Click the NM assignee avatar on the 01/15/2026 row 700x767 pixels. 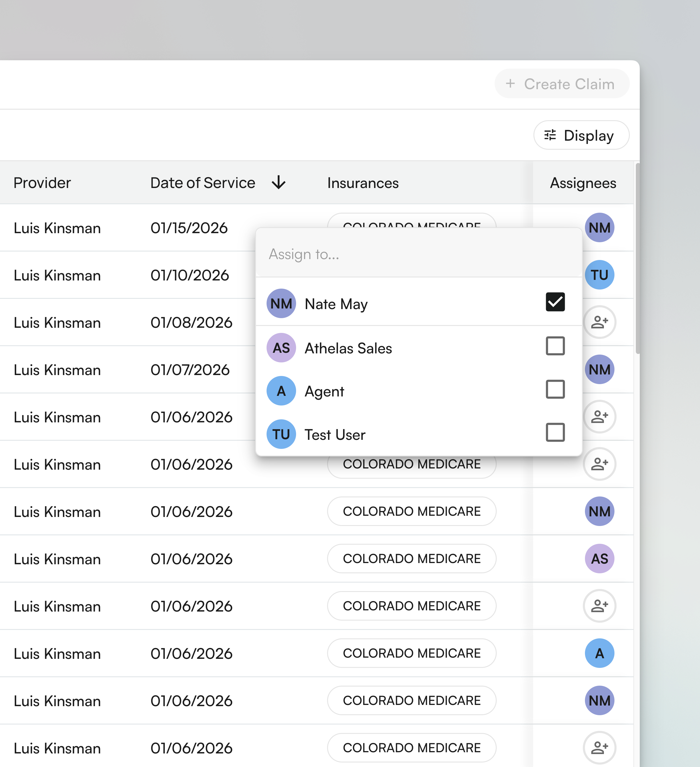click(599, 227)
